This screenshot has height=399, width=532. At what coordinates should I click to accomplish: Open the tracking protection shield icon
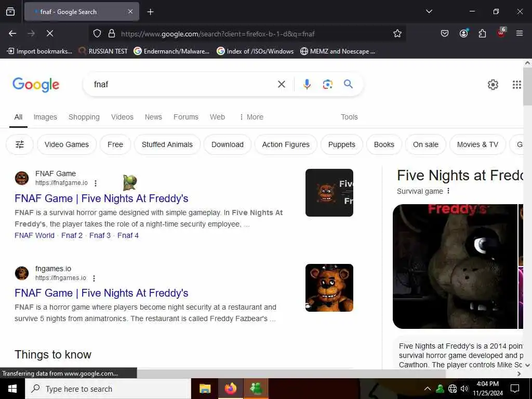point(97,33)
